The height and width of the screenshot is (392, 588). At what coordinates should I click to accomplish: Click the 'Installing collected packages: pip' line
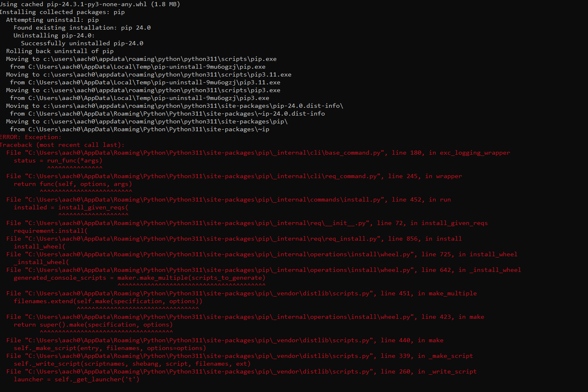(x=62, y=12)
